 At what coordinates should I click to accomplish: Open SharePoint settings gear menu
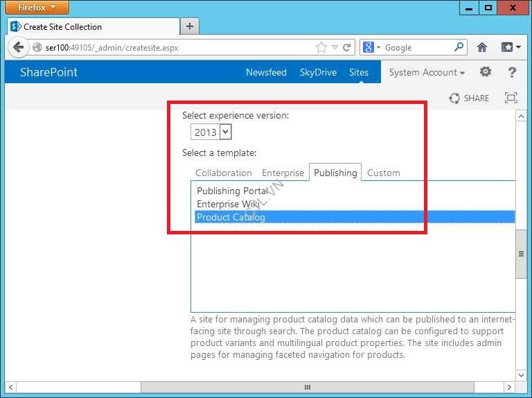coord(486,72)
